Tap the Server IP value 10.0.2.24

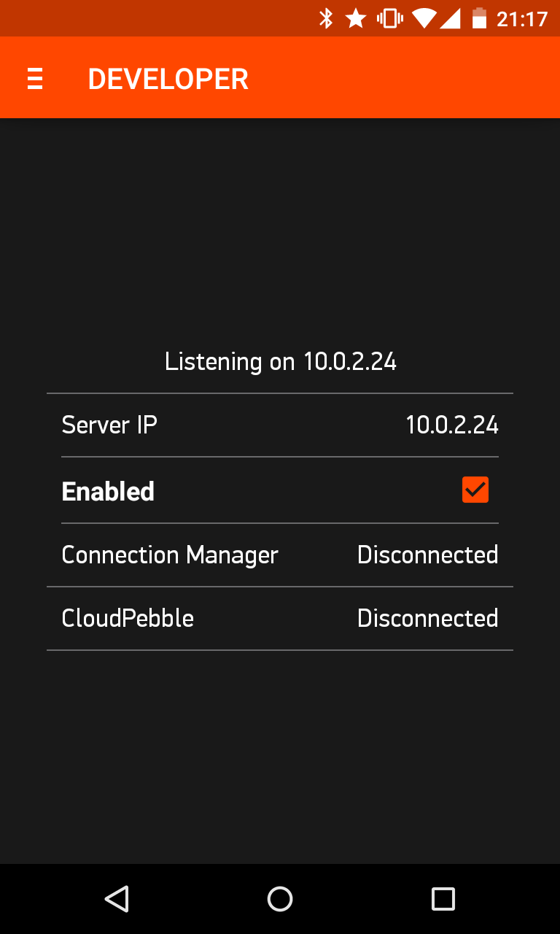tap(452, 425)
